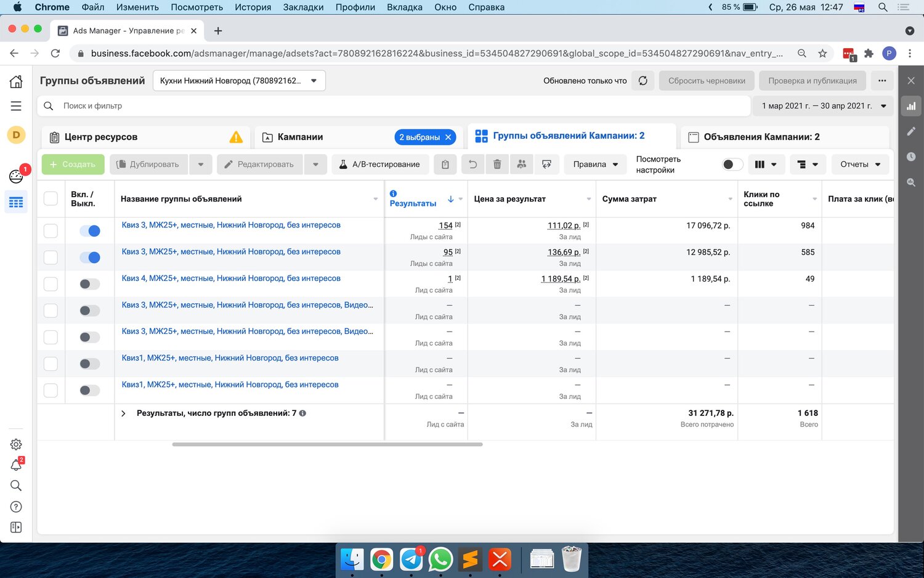Turn off the ad set with 95 results

(x=90, y=257)
